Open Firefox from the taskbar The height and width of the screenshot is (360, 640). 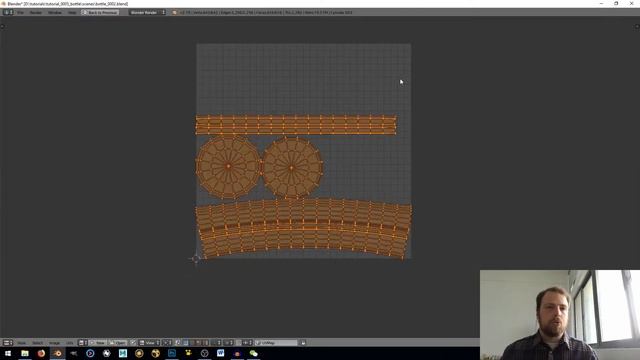(41, 353)
